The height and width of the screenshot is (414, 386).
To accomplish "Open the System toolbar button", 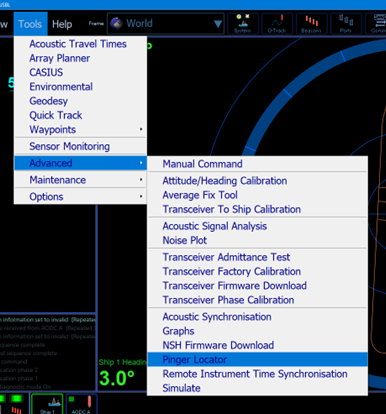I will 243,24.
